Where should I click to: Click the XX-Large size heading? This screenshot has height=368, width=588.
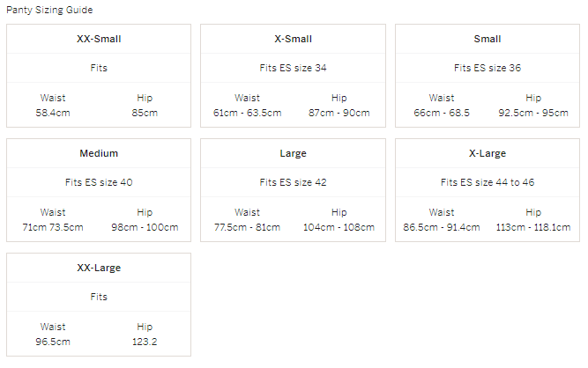99,268
